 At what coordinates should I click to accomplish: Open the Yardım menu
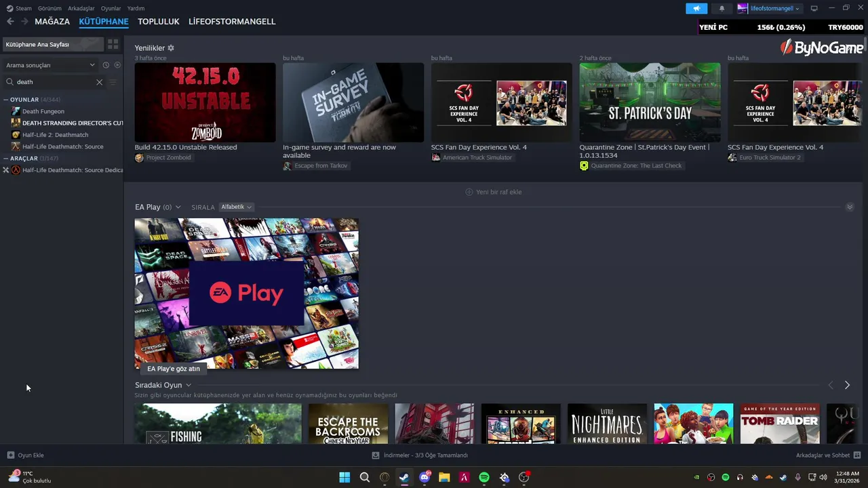tap(136, 8)
